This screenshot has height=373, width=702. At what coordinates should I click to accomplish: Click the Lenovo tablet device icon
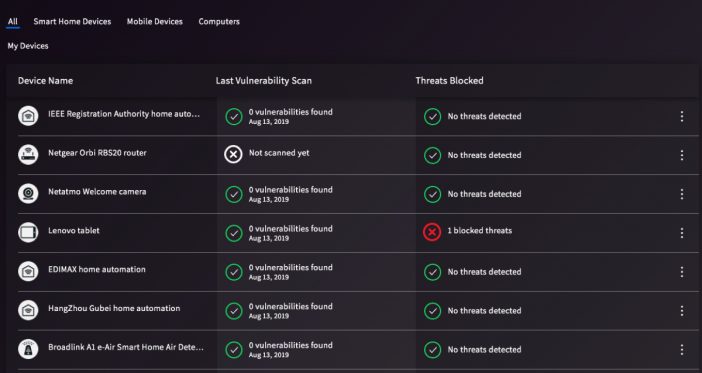[28, 232]
